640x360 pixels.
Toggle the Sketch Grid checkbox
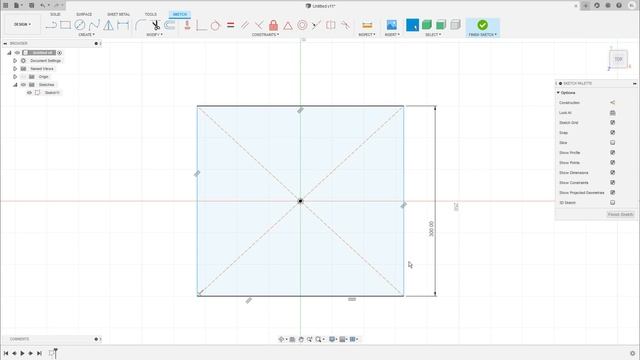click(612, 122)
